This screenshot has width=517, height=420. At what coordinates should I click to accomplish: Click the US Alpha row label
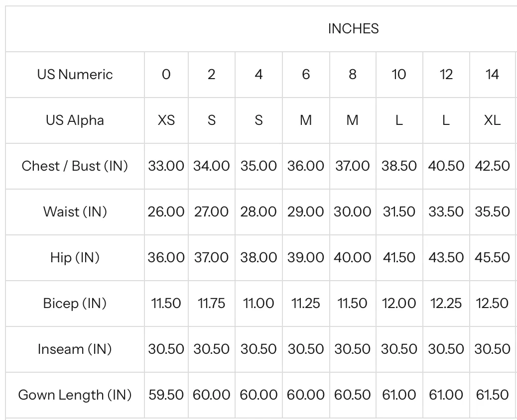(x=75, y=120)
